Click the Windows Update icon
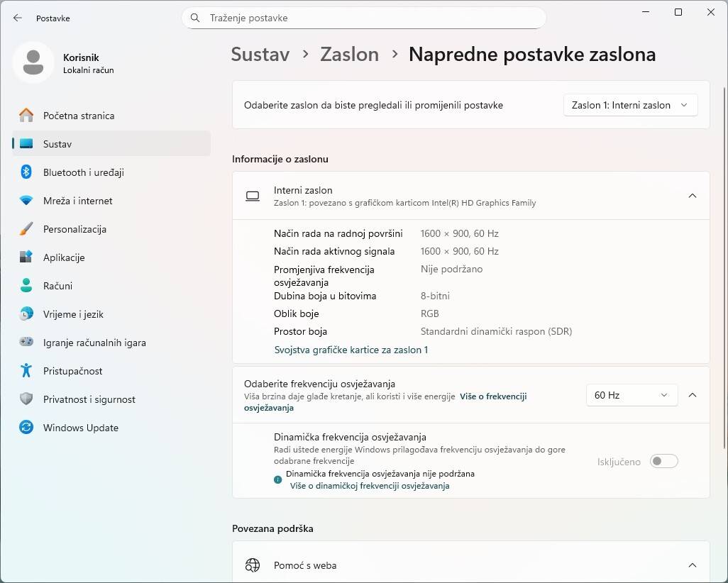728x583 pixels. click(26, 428)
